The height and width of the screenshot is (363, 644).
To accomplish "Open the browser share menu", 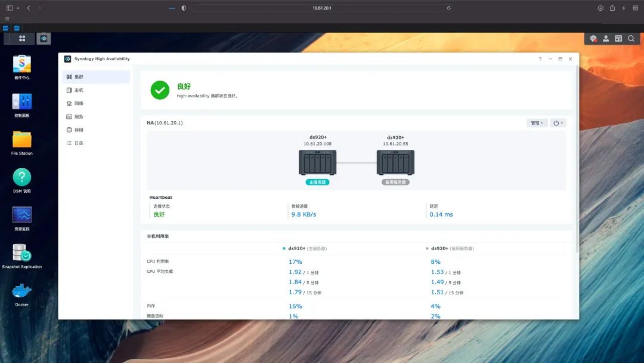I will 612,8.
